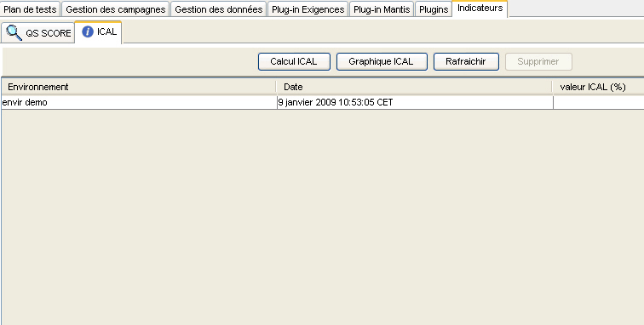This screenshot has width=644, height=325.
Task: Open the Plan de tests tab
Action: click(31, 9)
